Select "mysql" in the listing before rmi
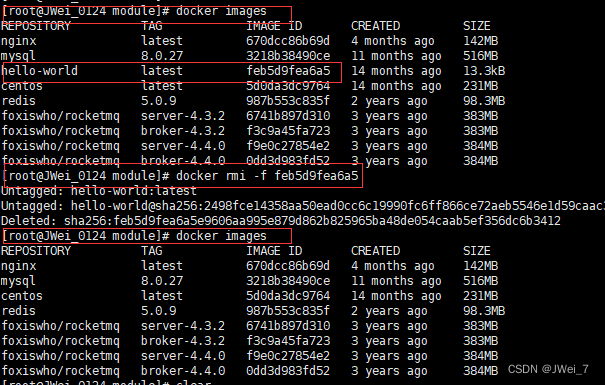 pyautogui.click(x=18, y=56)
